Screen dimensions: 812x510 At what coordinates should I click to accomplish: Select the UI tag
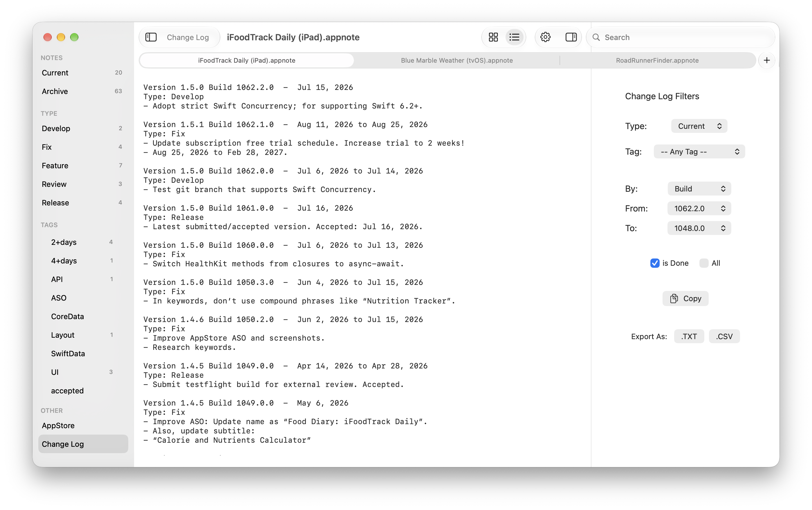coord(83,372)
